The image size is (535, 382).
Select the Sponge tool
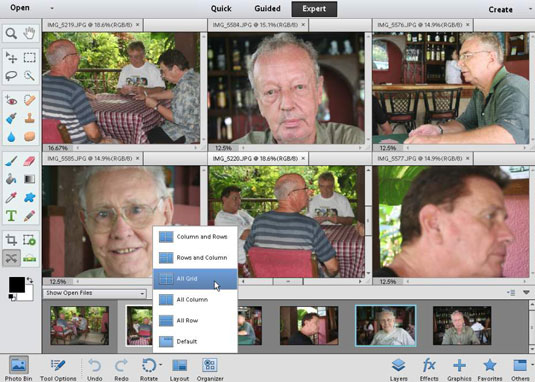pyautogui.click(x=29, y=137)
